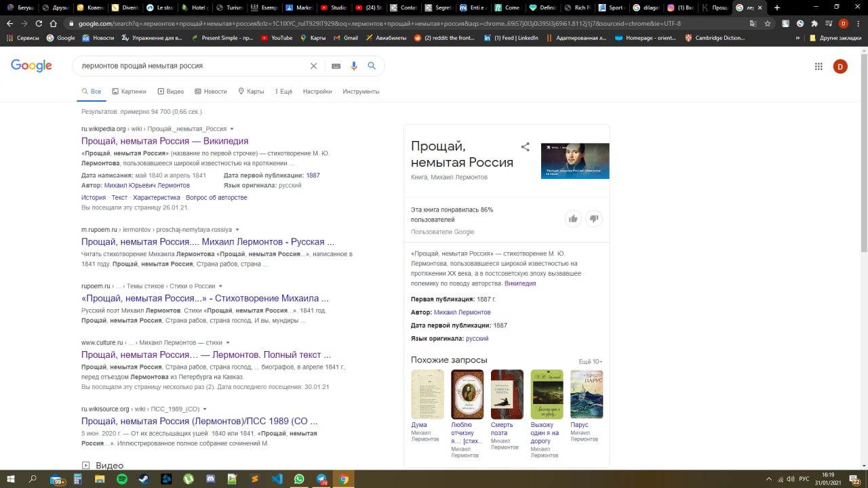Give the book a thumbs down
Viewport: 868px width, 488px height.
coord(594,218)
